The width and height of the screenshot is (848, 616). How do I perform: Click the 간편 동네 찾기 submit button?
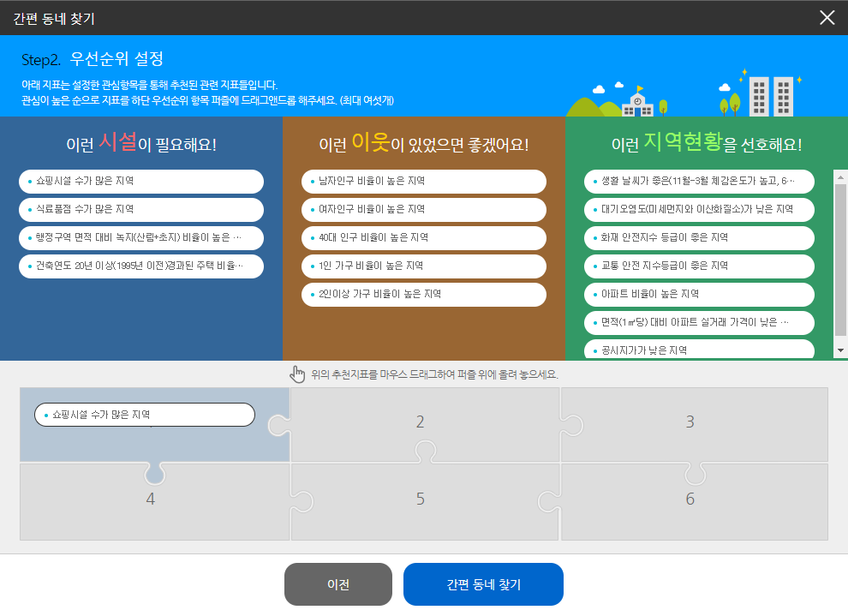click(x=483, y=583)
